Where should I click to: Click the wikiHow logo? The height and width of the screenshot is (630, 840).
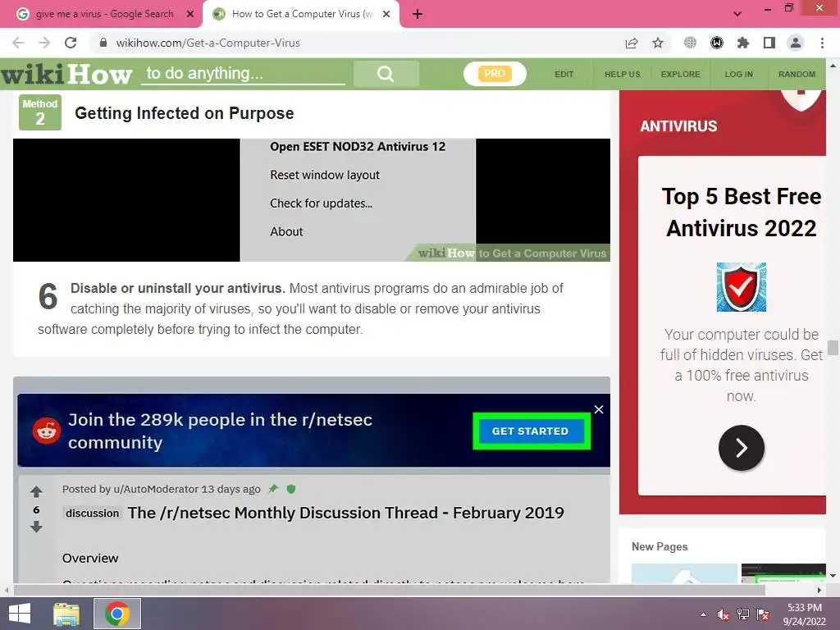(66, 74)
